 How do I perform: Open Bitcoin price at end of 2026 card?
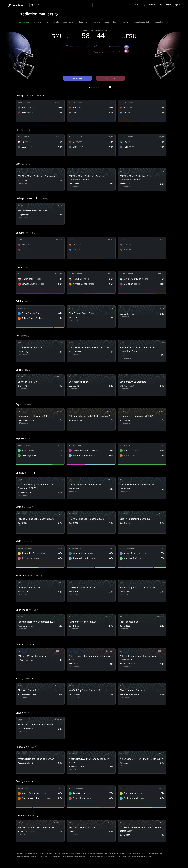(40, 419)
